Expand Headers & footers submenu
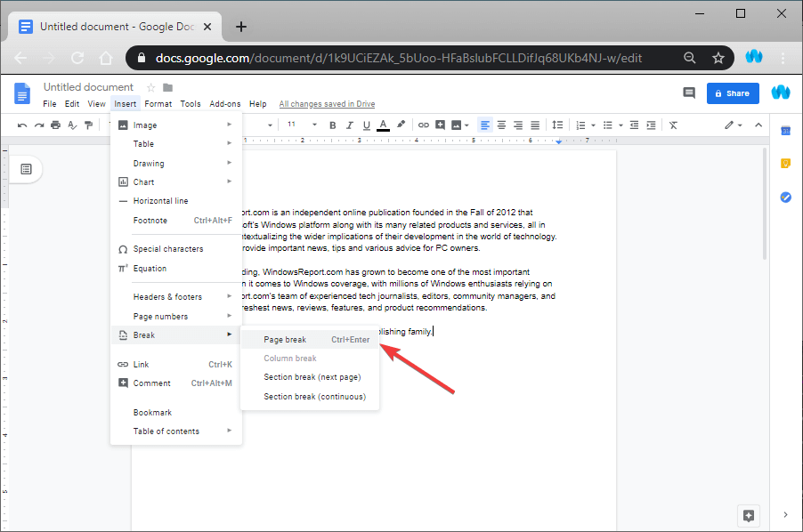The width and height of the screenshot is (803, 532). click(176, 297)
